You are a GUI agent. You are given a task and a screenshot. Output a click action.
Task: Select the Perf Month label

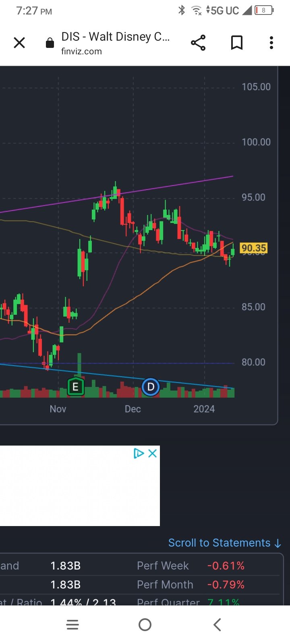pyautogui.click(x=165, y=585)
